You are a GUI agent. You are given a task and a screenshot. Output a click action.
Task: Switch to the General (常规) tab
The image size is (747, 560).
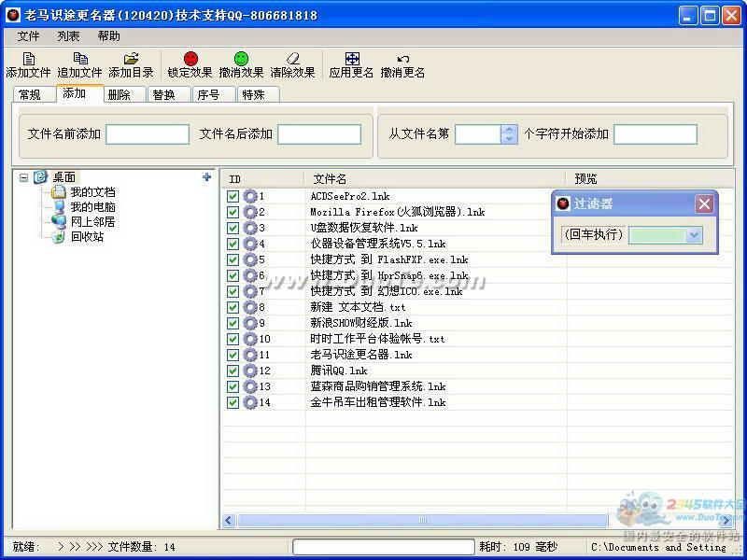[x=34, y=95]
